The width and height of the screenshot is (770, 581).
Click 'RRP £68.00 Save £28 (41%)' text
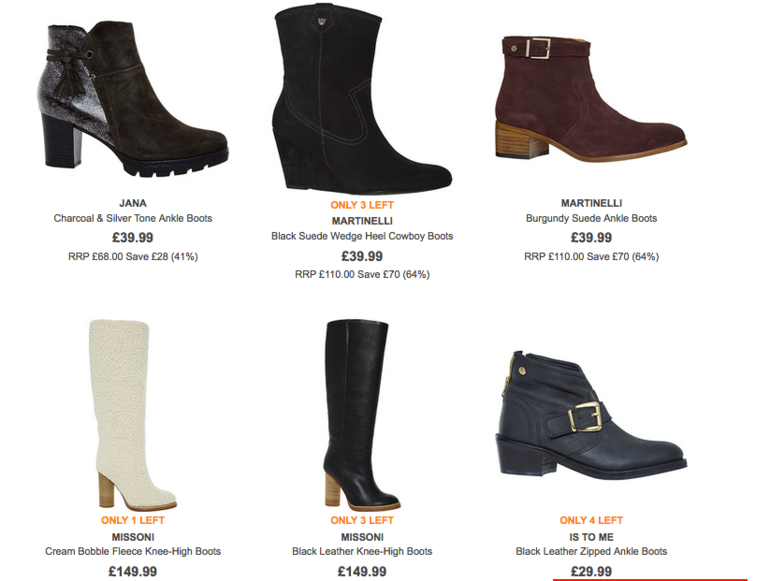pyautogui.click(x=133, y=256)
